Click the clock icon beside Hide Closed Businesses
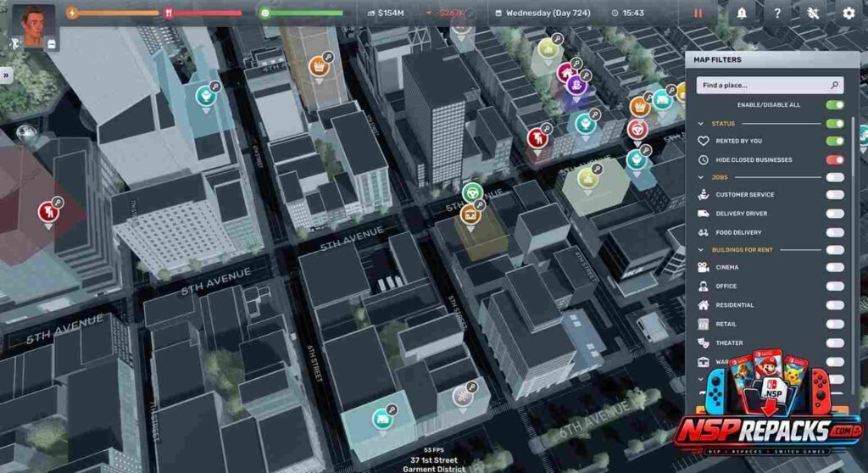 pos(703,160)
